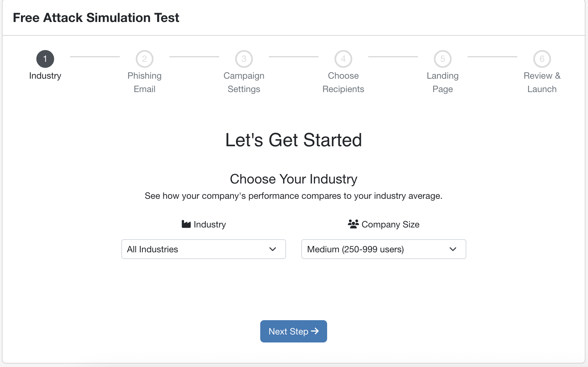The image size is (588, 367).
Task: Click the chevron in Company Size select
Action: [x=453, y=249]
